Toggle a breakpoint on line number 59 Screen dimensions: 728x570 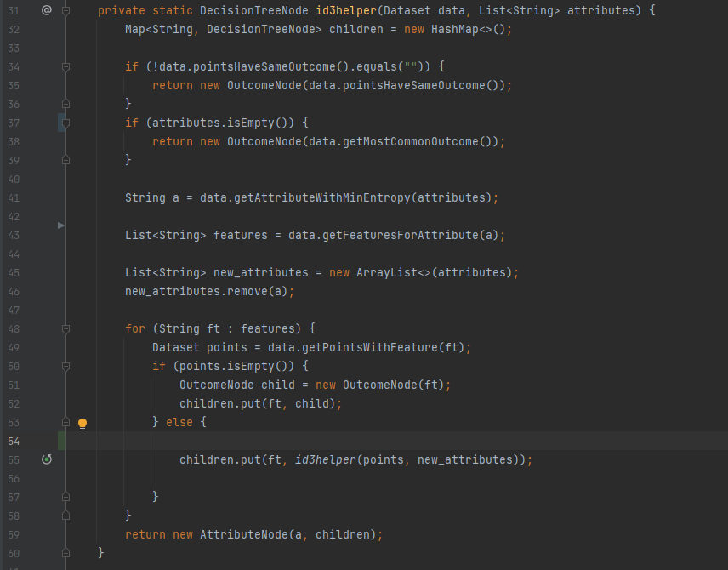tap(14, 534)
